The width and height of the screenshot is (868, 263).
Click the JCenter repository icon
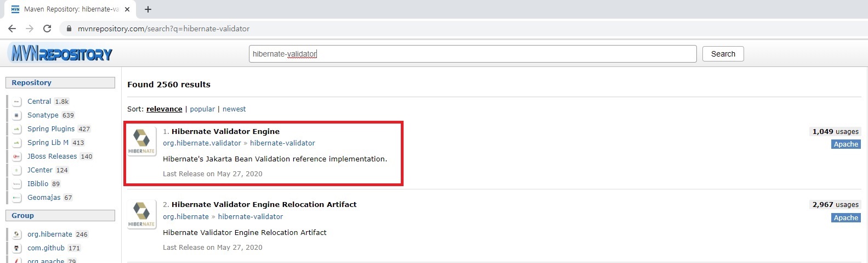tap(17, 170)
